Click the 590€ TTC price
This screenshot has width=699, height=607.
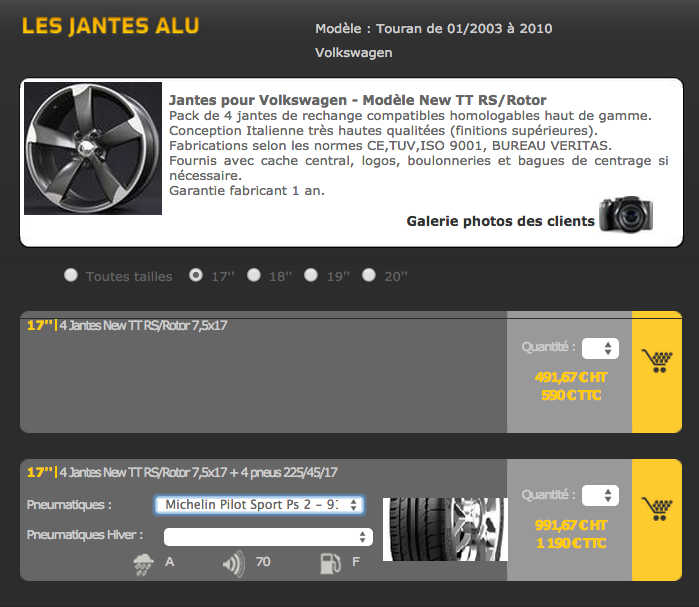(x=571, y=395)
